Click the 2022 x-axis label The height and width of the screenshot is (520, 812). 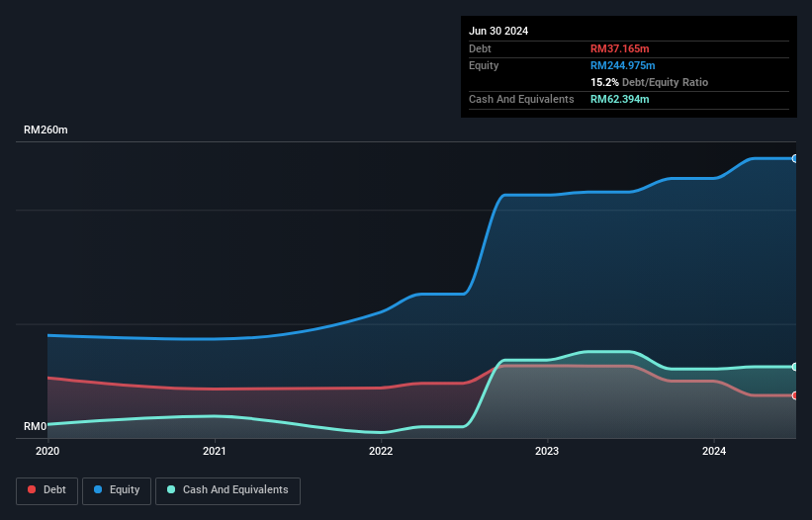pyautogui.click(x=381, y=451)
